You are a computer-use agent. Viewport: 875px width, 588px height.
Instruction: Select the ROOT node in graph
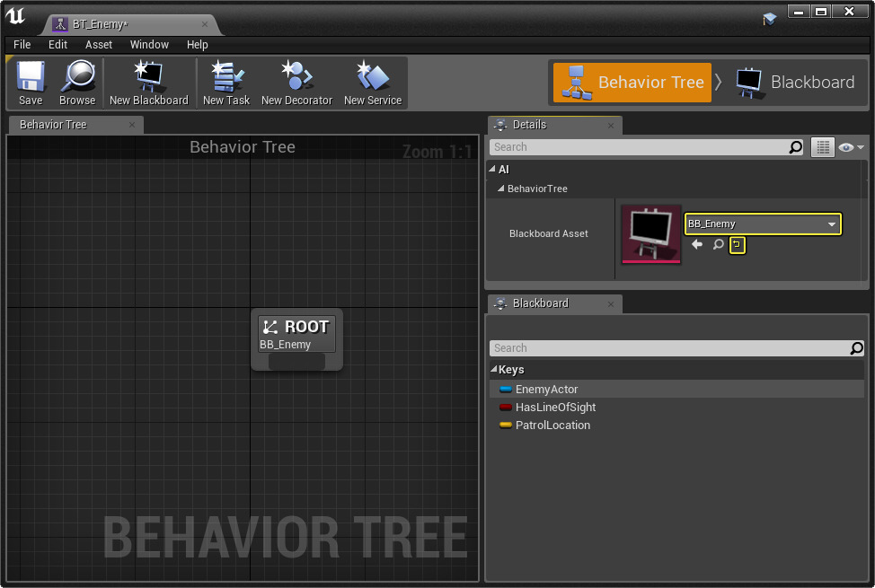[296, 334]
